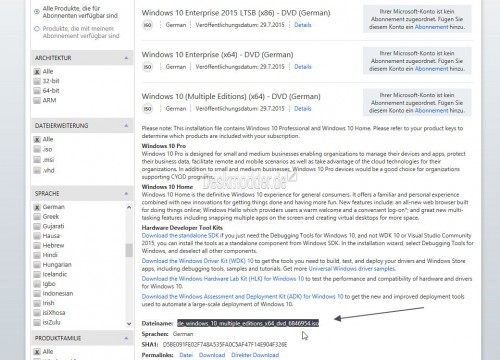The width and height of the screenshot is (500, 360).
Task: Open 'Download the standalone SDK' link
Action: [180, 236]
